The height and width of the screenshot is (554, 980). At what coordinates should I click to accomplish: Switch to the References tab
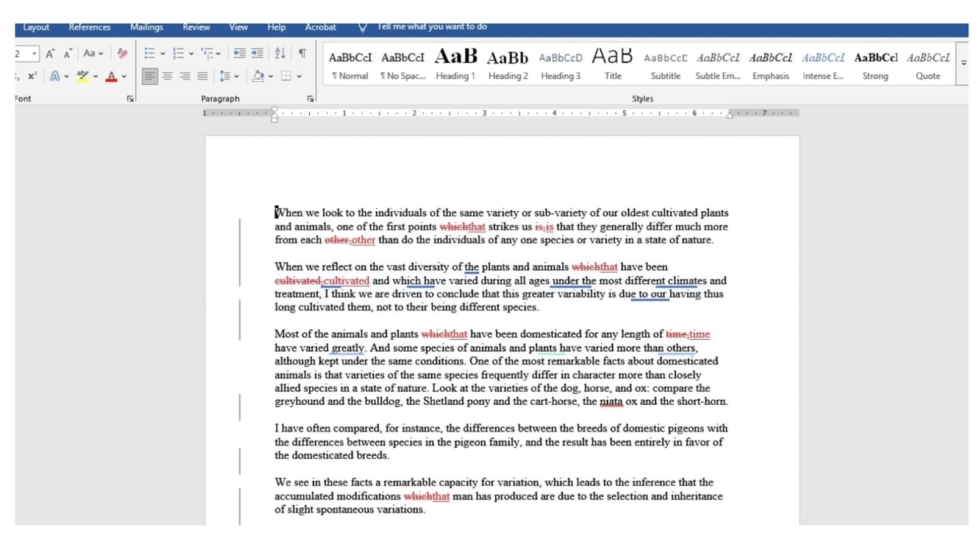[90, 27]
